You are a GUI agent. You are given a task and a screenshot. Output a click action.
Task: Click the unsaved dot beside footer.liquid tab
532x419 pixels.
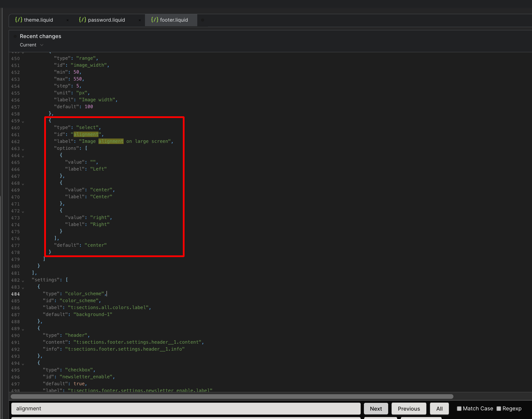(x=202, y=20)
